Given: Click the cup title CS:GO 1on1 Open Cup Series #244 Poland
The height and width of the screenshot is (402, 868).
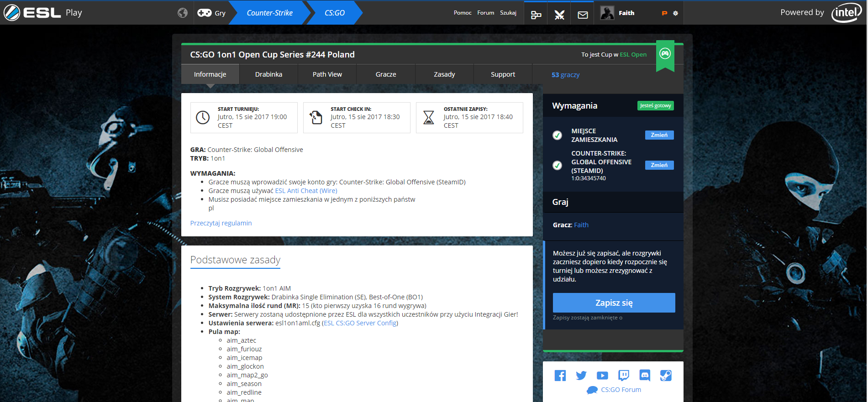Looking at the screenshot, I should 272,55.
